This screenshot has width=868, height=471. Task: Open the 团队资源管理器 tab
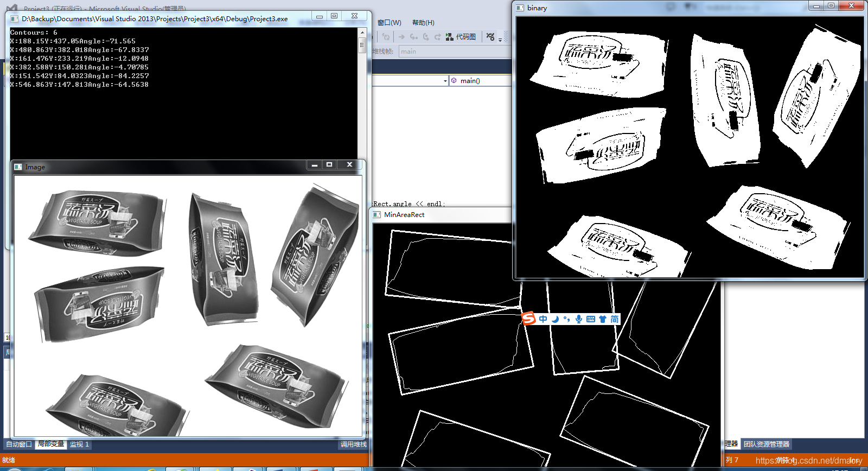click(767, 444)
